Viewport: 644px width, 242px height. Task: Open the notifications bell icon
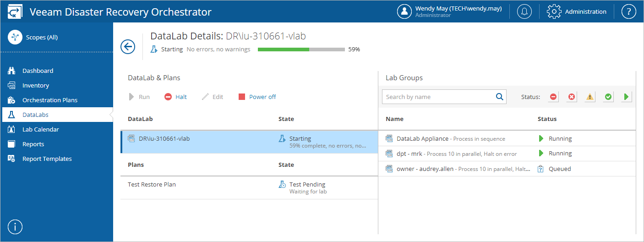[x=524, y=12]
